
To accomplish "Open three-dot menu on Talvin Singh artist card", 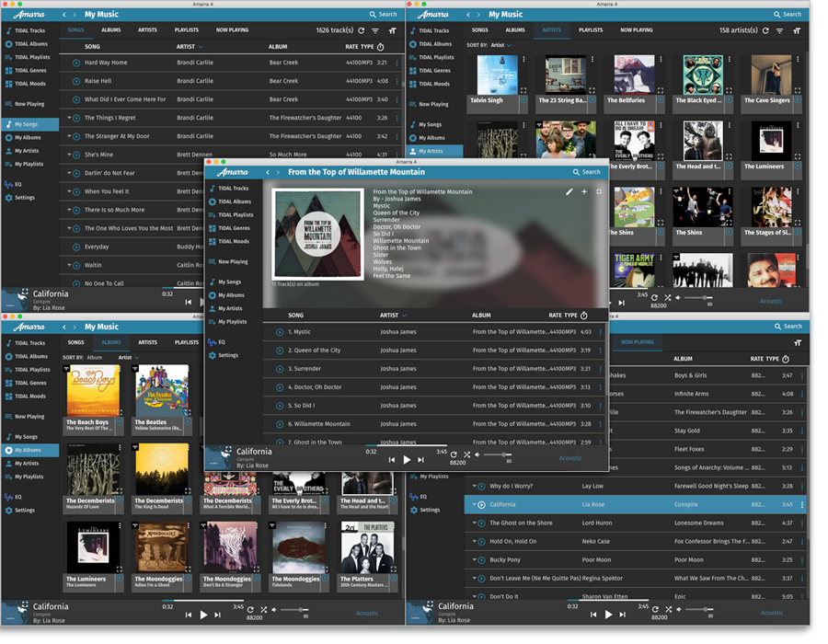I will point(523,60).
